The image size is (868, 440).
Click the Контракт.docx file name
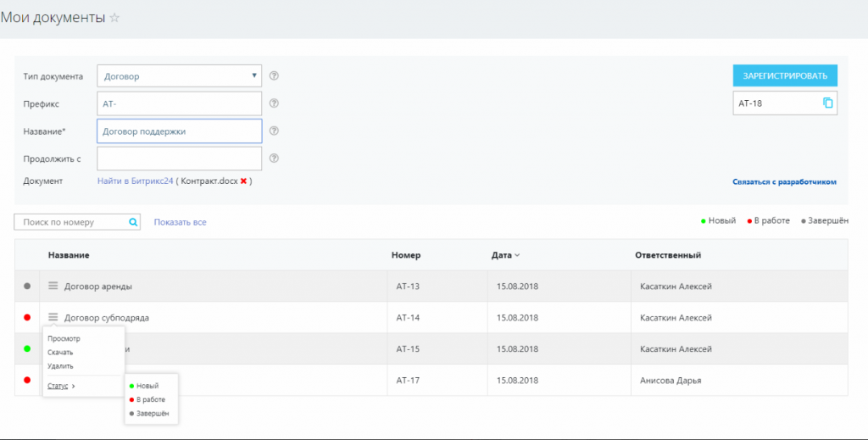tap(209, 181)
